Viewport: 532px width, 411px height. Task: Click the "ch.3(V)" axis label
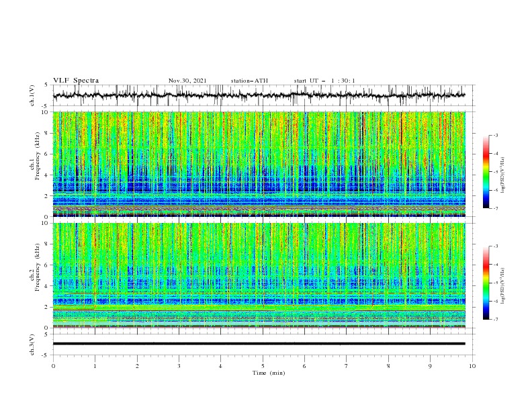32,345
